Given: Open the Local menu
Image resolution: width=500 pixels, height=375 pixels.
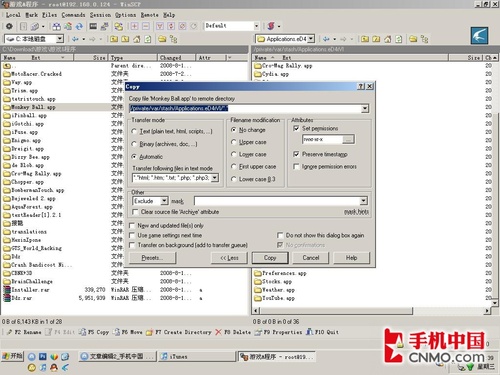Looking at the screenshot, I should tap(13, 15).
